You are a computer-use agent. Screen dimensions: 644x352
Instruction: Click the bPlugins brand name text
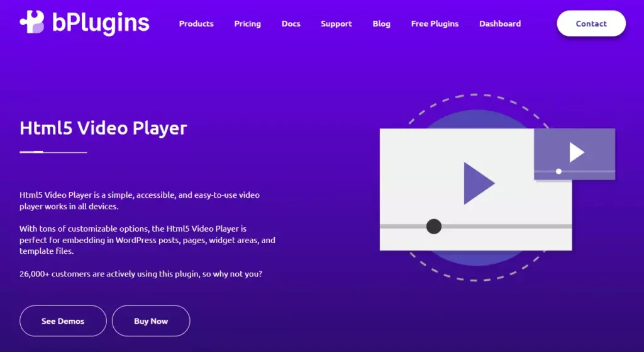(x=101, y=23)
